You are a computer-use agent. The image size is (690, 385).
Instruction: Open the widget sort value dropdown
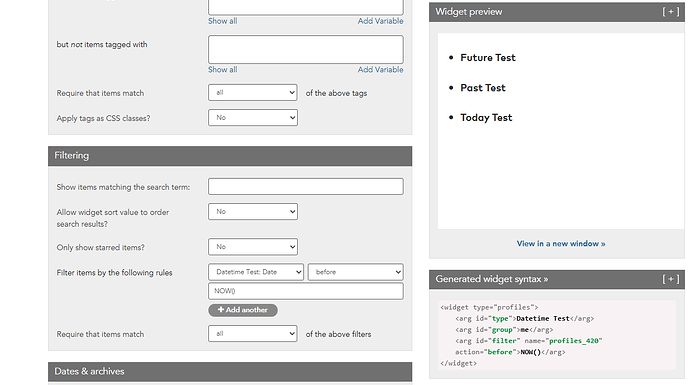(x=253, y=212)
